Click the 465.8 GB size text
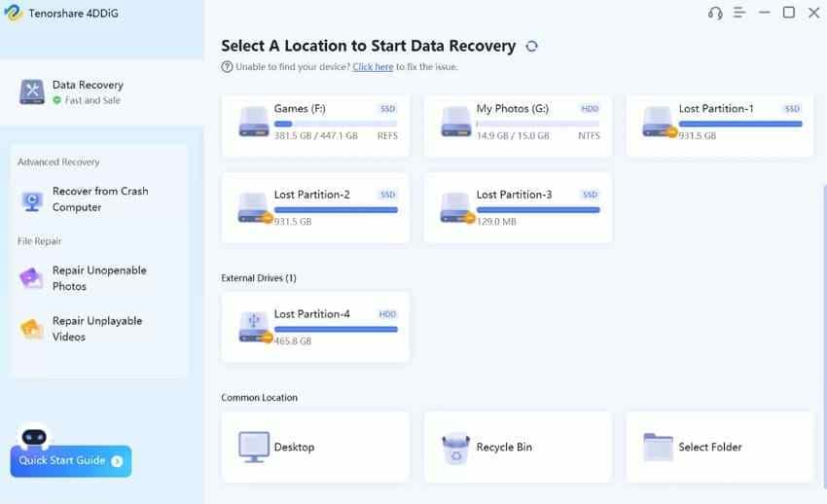Viewport: 827px width, 504px height. [x=293, y=342]
